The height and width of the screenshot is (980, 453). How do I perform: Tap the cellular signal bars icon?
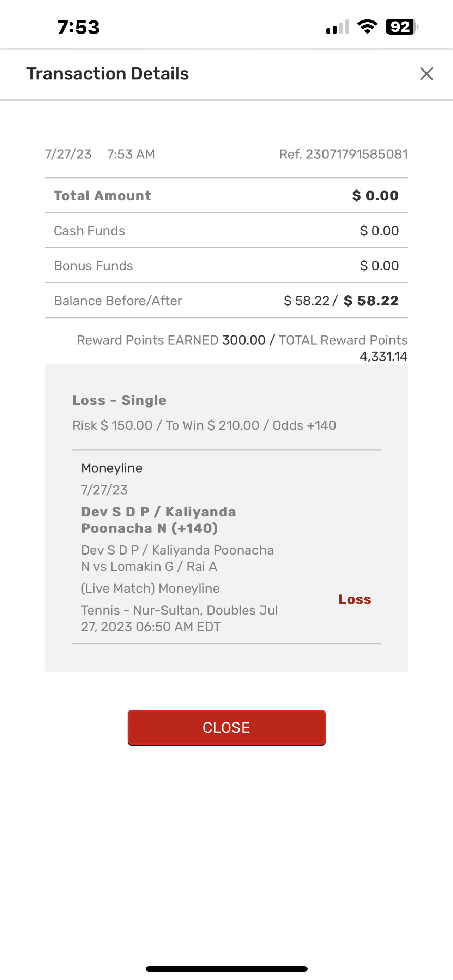click(x=337, y=28)
